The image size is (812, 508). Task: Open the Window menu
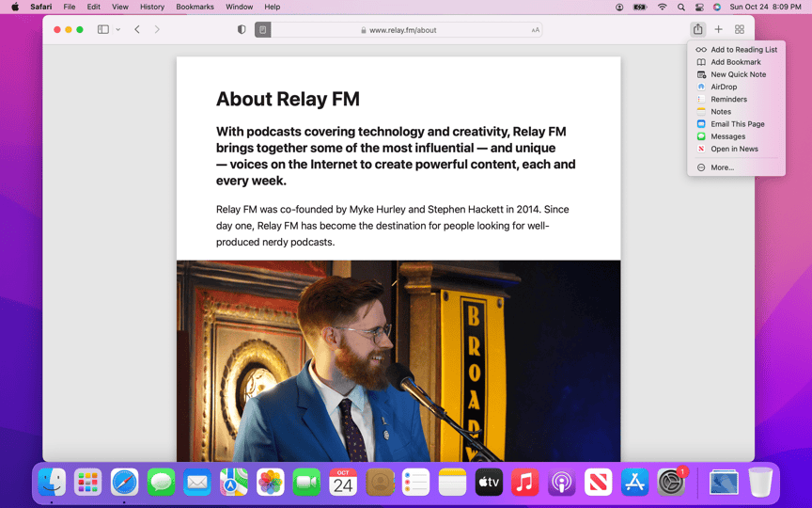coord(240,7)
